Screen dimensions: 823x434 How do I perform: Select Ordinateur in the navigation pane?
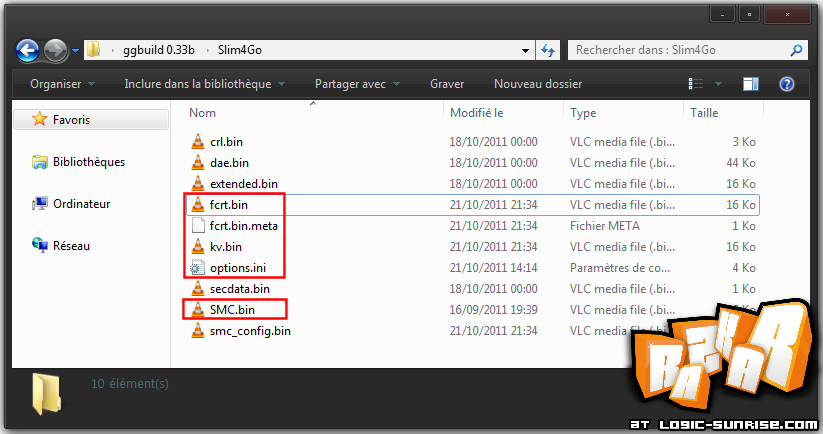coord(81,204)
